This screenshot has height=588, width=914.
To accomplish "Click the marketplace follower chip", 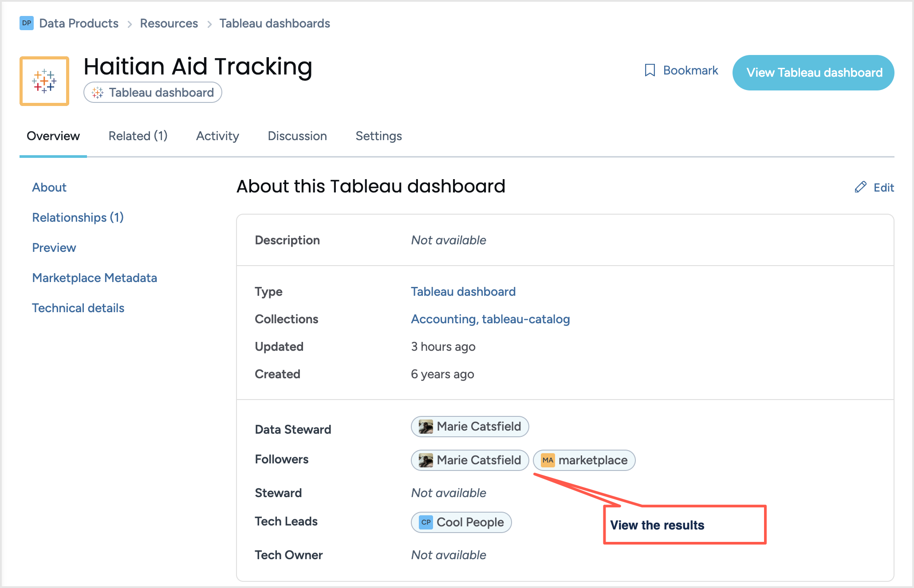I will pyautogui.click(x=584, y=460).
